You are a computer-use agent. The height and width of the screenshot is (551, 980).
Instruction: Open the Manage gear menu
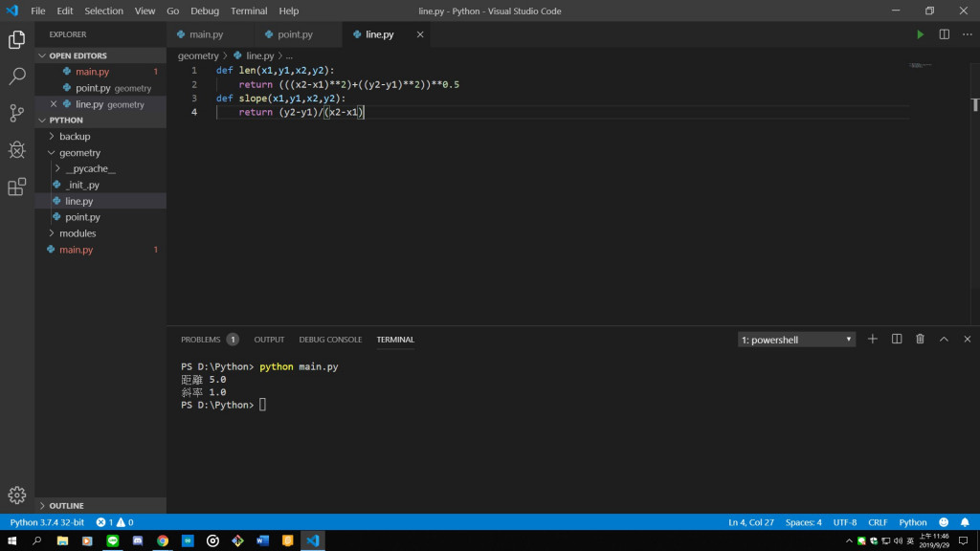click(x=17, y=496)
